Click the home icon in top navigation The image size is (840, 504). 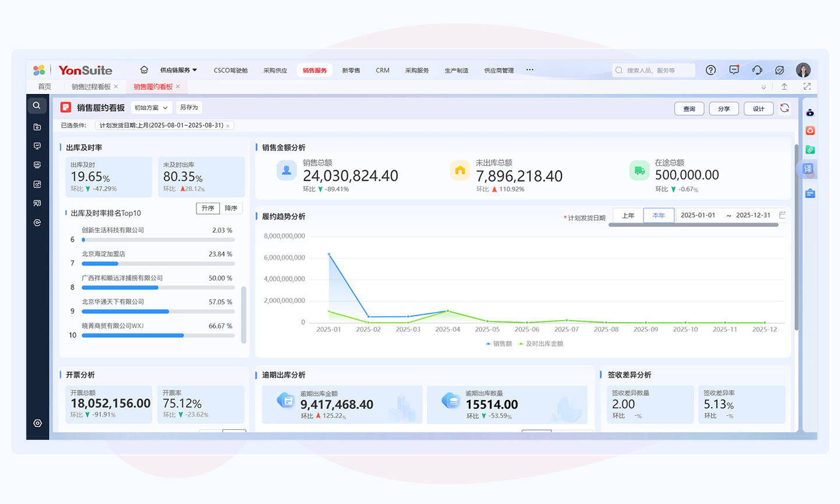[144, 70]
